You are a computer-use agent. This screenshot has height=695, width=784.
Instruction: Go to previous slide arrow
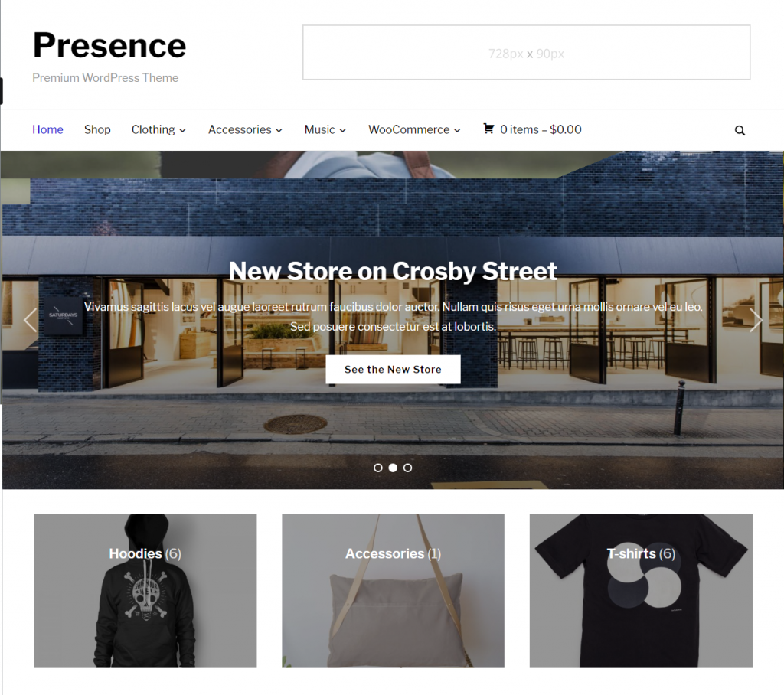30,320
